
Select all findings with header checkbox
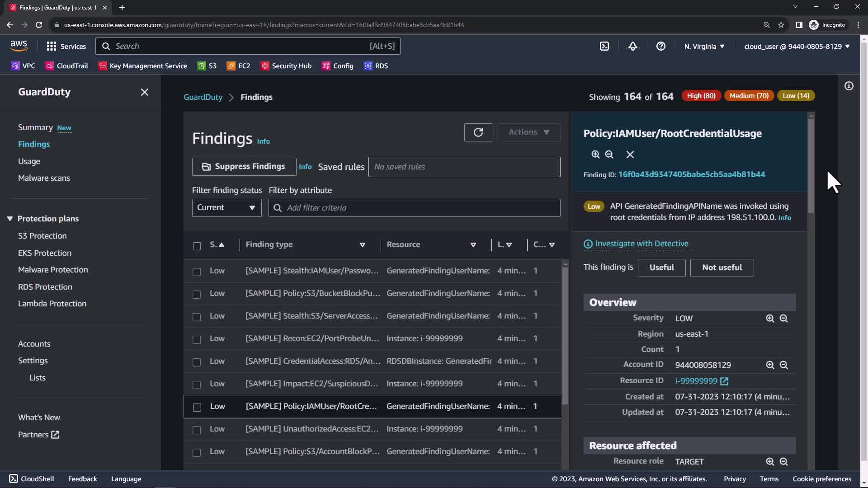pyautogui.click(x=197, y=246)
